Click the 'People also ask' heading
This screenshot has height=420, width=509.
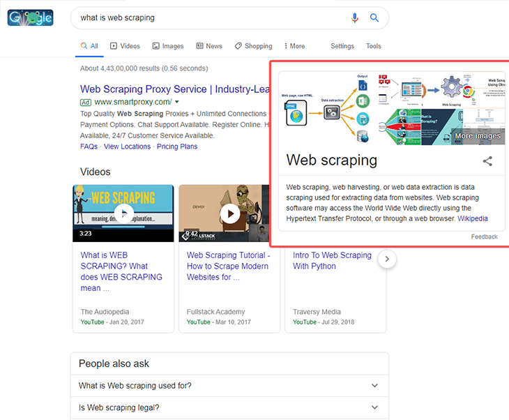pyautogui.click(x=114, y=363)
